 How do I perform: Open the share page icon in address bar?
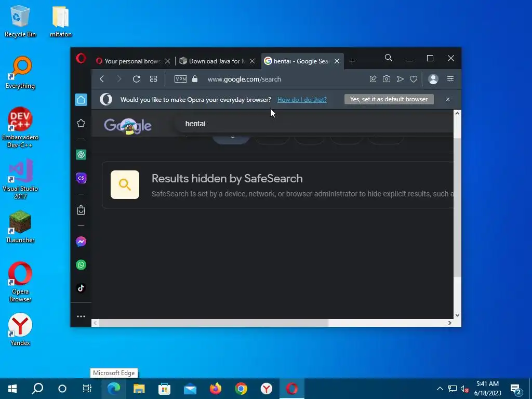coord(373,79)
